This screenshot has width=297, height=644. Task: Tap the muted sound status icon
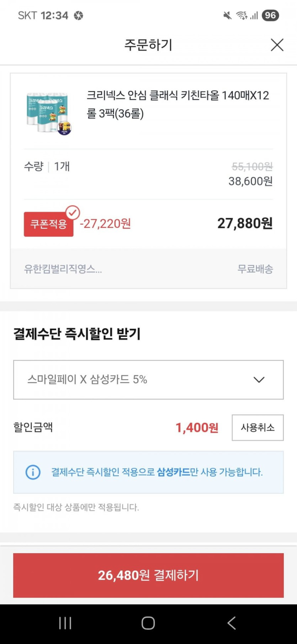[x=227, y=15]
